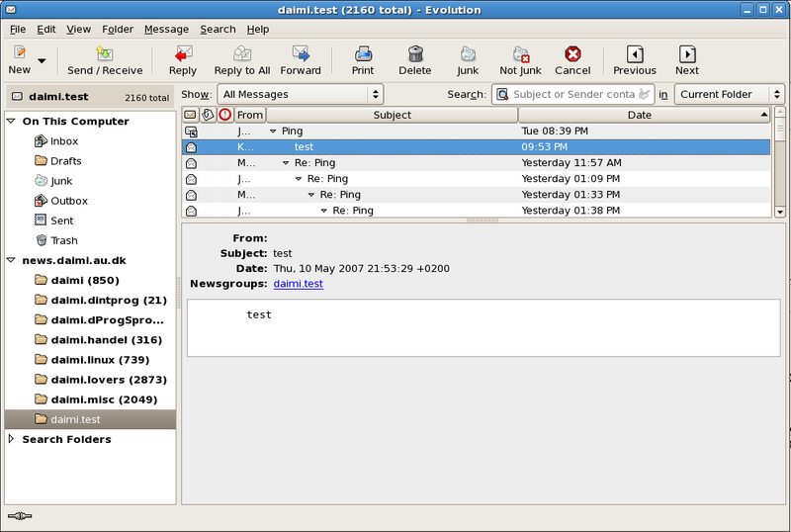Click the Important flag column header
The image size is (791, 532).
[x=225, y=115]
